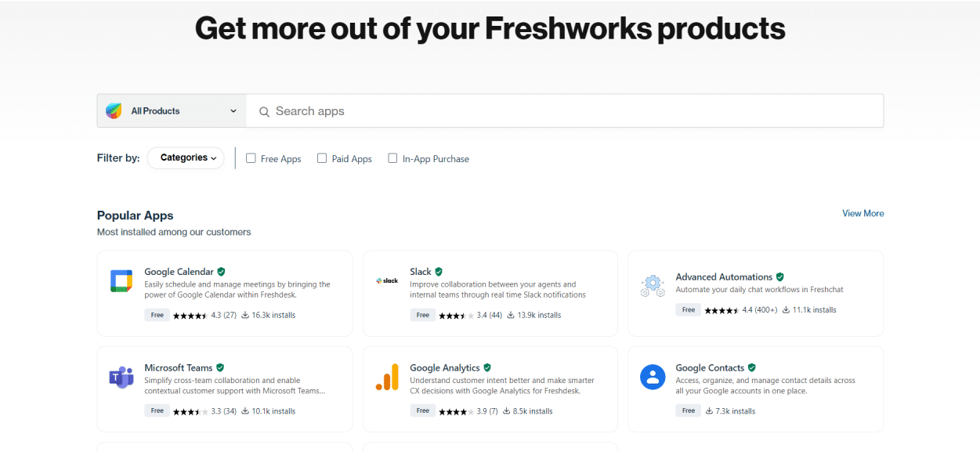This screenshot has width=980, height=452.
Task: Click the Slack app icon
Action: [x=386, y=280]
